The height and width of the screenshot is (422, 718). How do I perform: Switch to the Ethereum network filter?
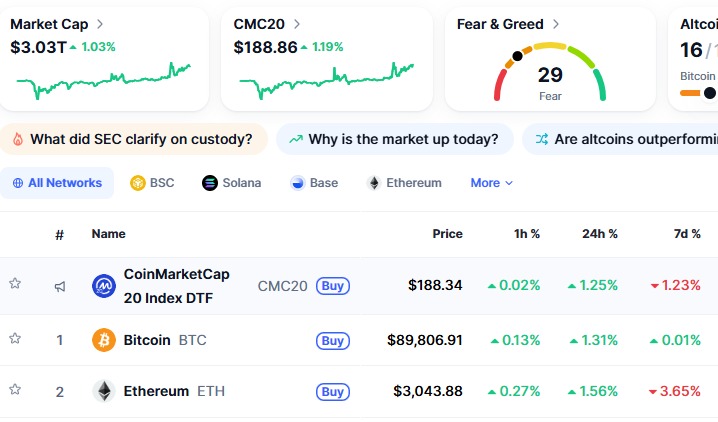(x=404, y=183)
